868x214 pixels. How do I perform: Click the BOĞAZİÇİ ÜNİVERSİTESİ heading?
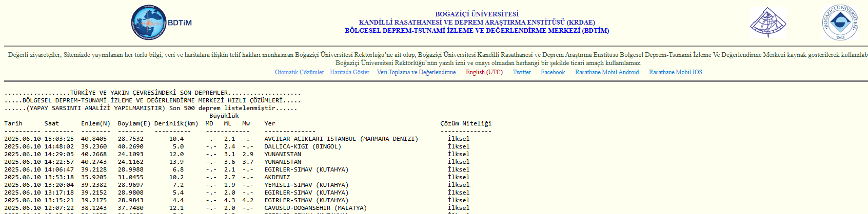(x=477, y=14)
